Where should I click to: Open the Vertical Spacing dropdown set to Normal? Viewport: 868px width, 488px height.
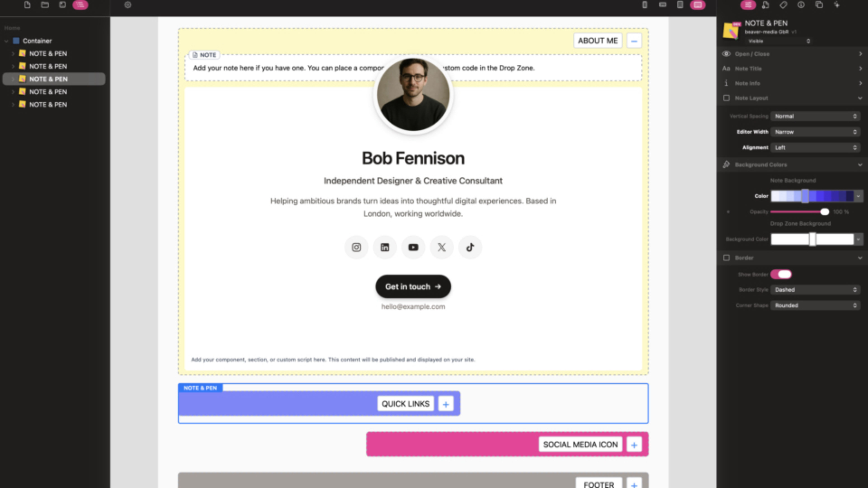click(x=815, y=116)
